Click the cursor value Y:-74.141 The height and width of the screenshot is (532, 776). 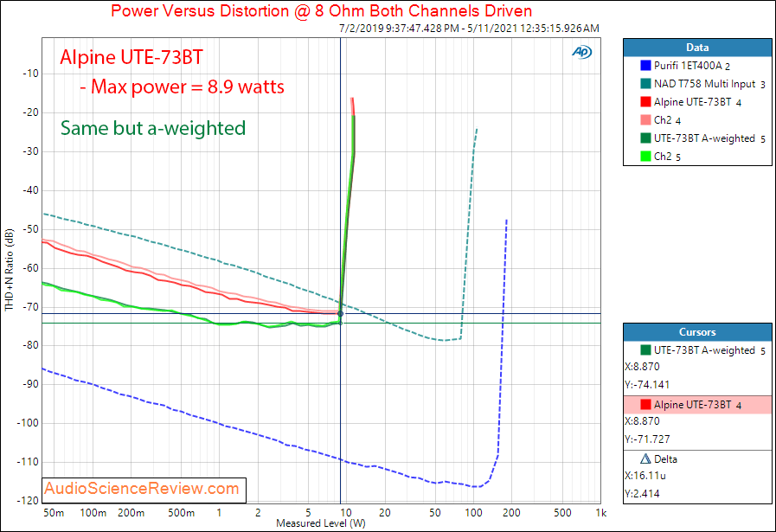click(x=647, y=385)
